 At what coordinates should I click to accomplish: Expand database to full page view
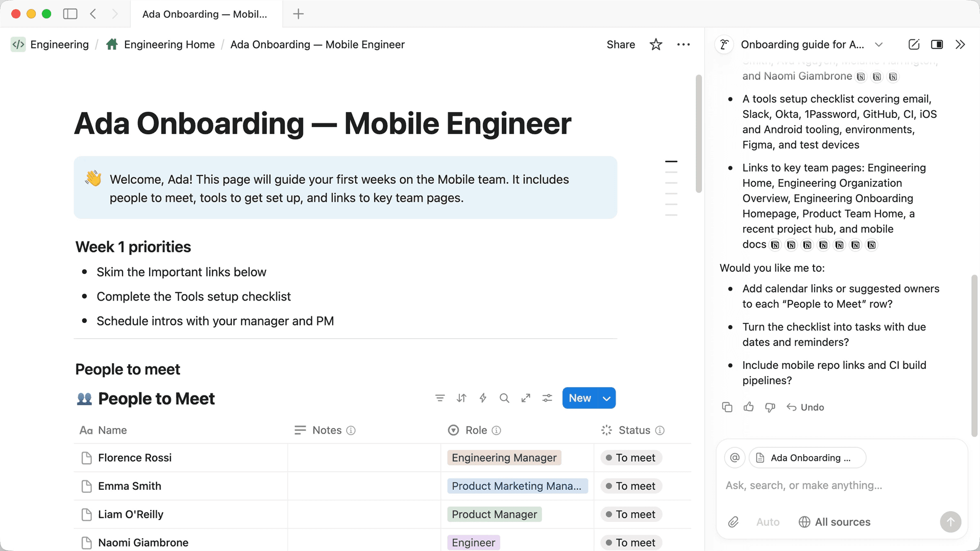(x=526, y=398)
